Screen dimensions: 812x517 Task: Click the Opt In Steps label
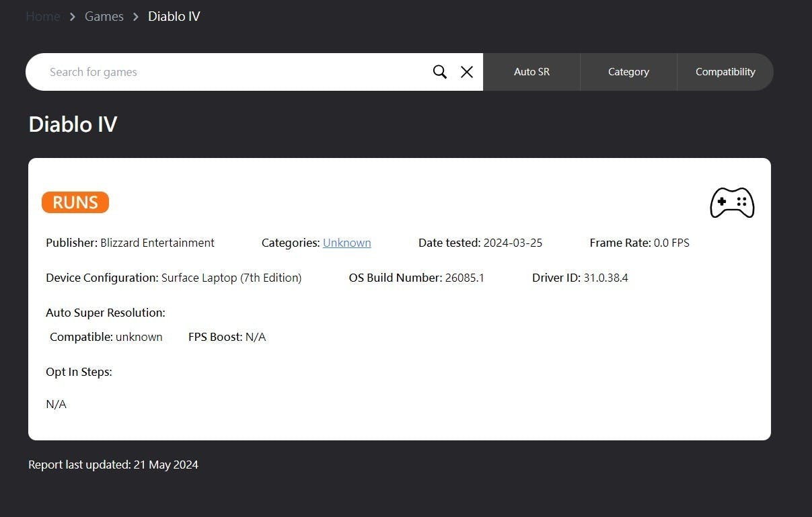(x=79, y=372)
